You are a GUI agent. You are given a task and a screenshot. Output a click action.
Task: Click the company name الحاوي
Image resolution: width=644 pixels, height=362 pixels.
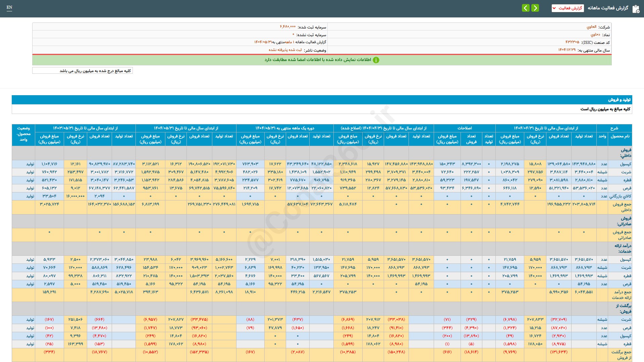[591, 27]
